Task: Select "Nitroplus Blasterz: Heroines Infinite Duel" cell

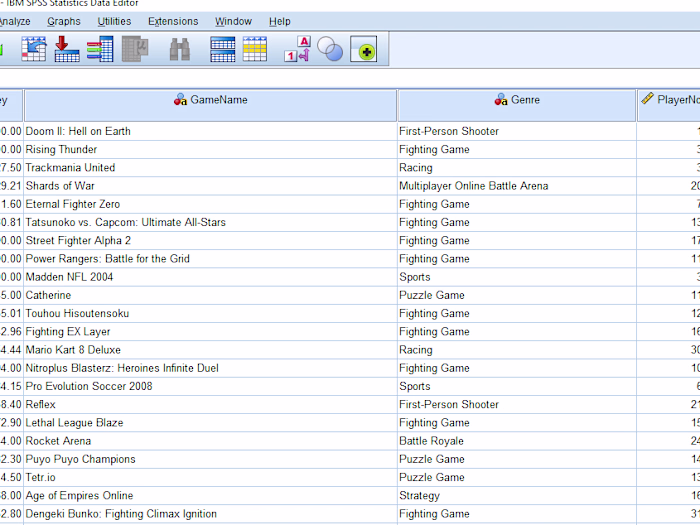Action: tap(210, 368)
